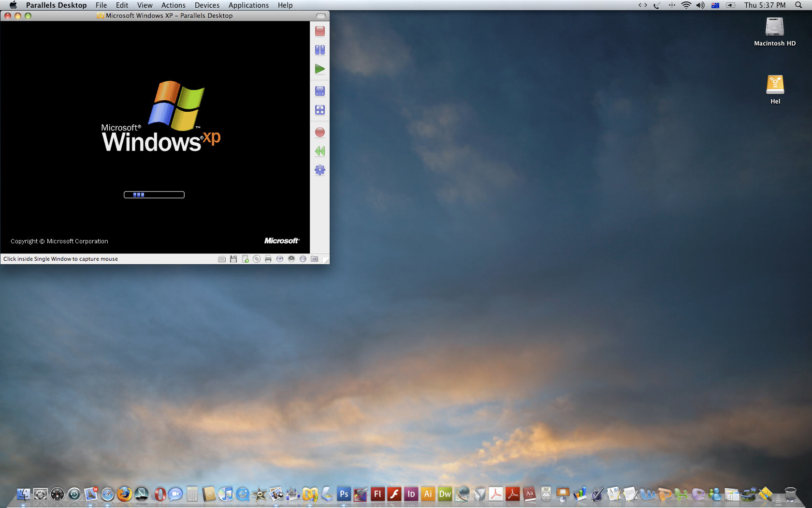The image size is (812, 508).
Task: Stop the virtual machine with the red square
Action: point(319,31)
